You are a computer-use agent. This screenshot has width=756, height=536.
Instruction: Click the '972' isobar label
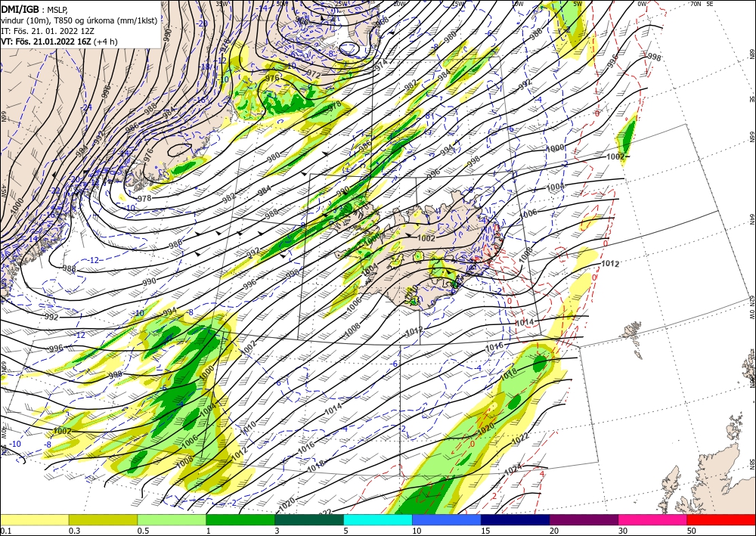coord(313,74)
